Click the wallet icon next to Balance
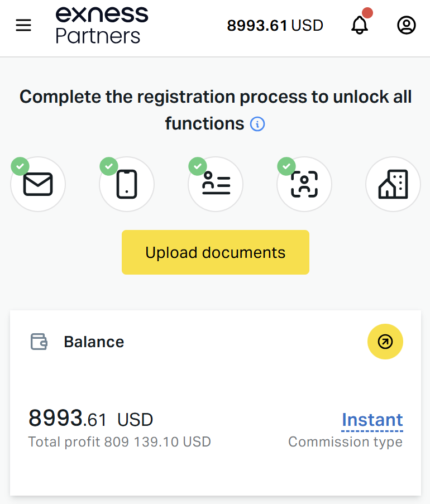 pyautogui.click(x=39, y=342)
